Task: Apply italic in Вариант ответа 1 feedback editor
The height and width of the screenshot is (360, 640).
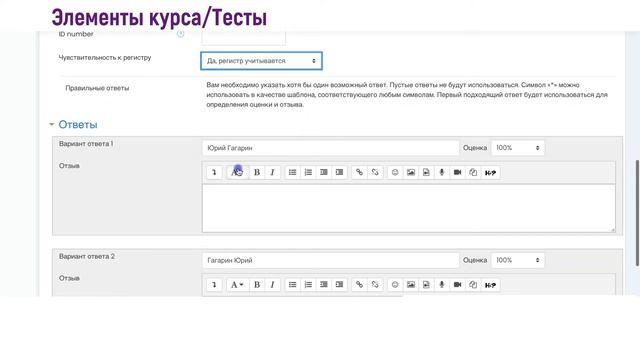Action: [x=272, y=172]
